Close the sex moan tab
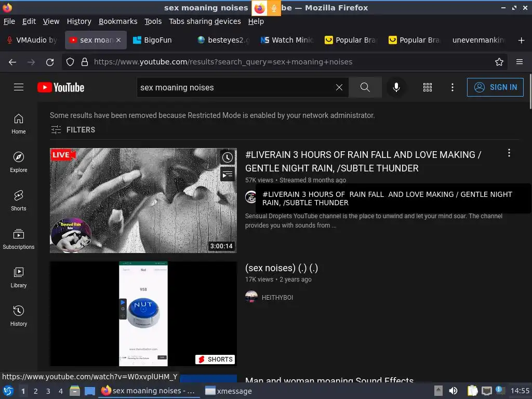The image size is (532, 399). [x=118, y=40]
